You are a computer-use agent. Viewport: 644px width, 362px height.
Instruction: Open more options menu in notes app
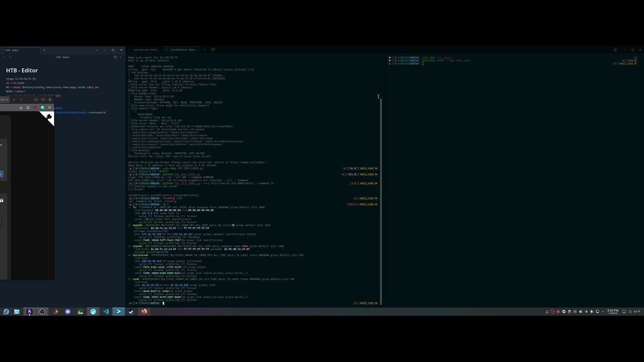[x=120, y=57]
